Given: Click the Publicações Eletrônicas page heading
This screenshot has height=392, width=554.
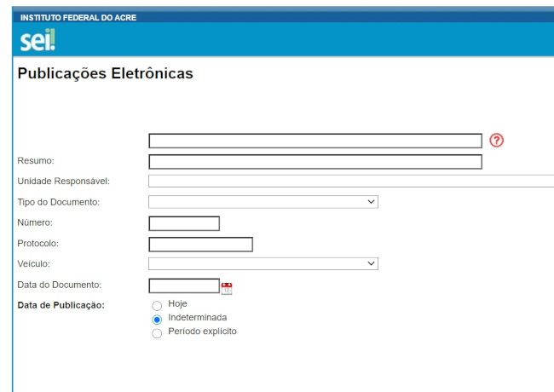Looking at the screenshot, I should (105, 74).
